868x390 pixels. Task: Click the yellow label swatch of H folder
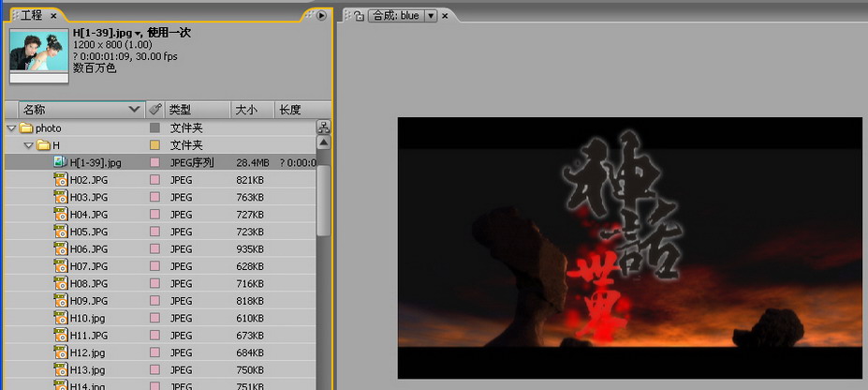tap(155, 145)
